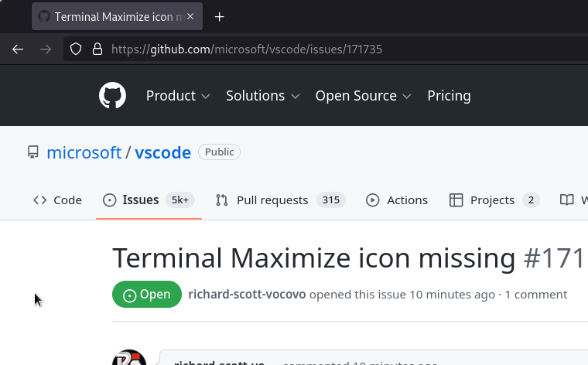Click the browser forward arrow

46,49
